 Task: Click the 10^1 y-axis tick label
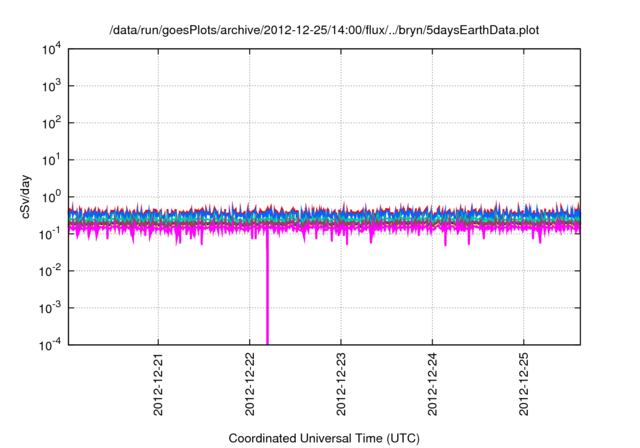[51, 160]
